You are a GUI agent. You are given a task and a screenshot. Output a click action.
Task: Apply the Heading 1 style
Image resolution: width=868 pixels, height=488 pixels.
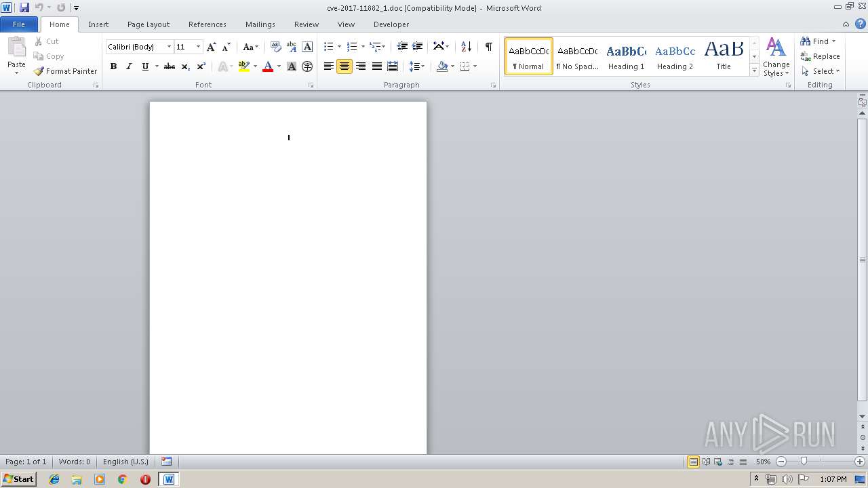click(626, 56)
